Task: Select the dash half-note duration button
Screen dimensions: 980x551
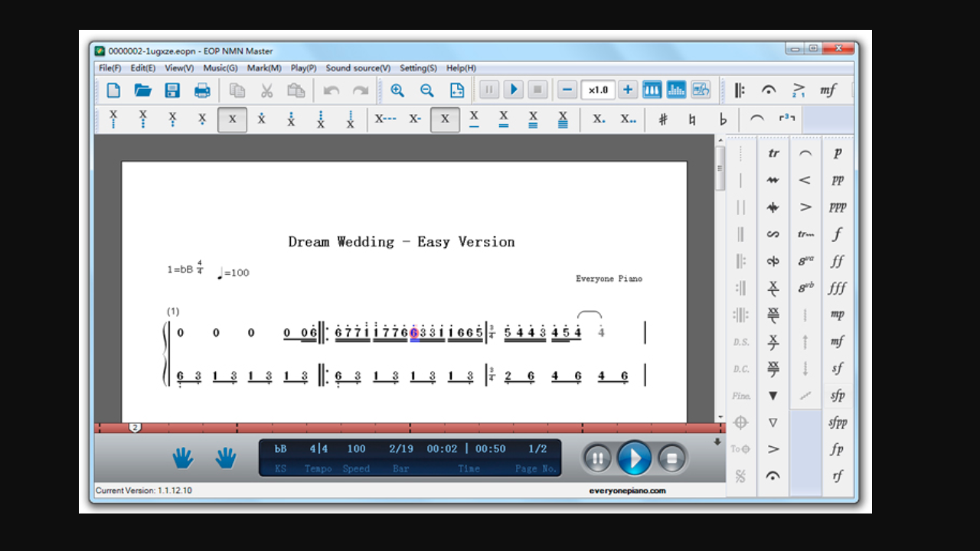Action: [413, 119]
